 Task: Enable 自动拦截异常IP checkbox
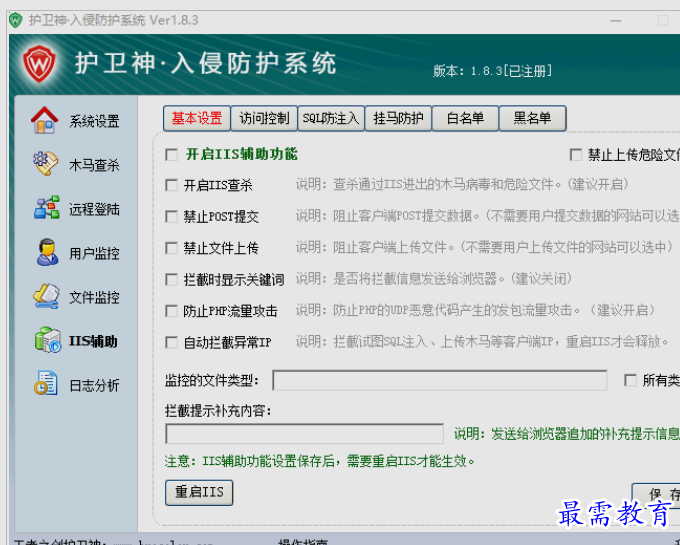pyautogui.click(x=172, y=343)
